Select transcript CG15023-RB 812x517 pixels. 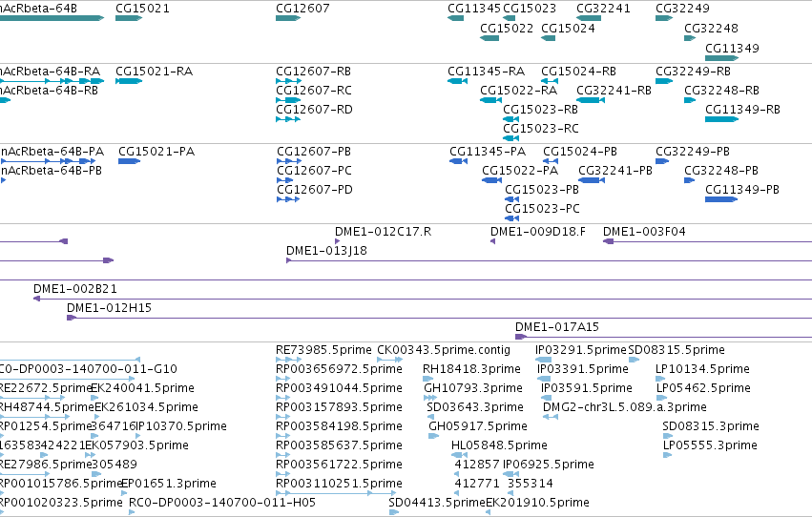pyautogui.click(x=511, y=119)
